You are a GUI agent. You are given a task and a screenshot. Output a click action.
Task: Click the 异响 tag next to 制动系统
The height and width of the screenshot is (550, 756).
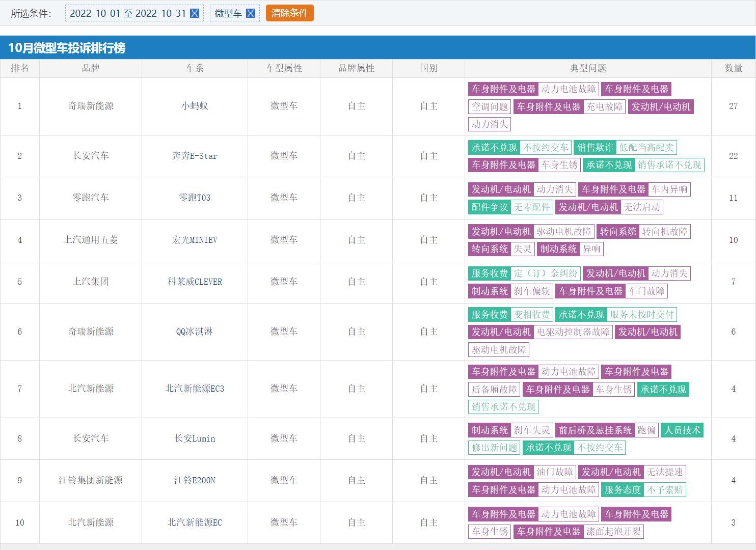[591, 249]
